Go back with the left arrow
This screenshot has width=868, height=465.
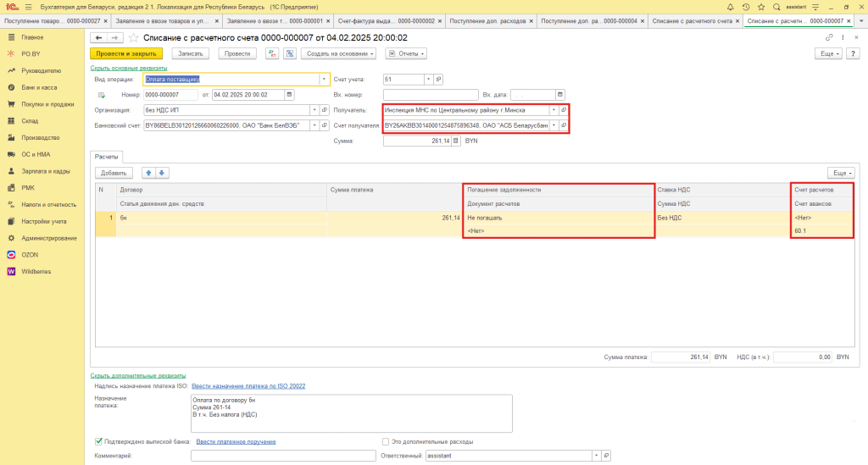pos(98,37)
